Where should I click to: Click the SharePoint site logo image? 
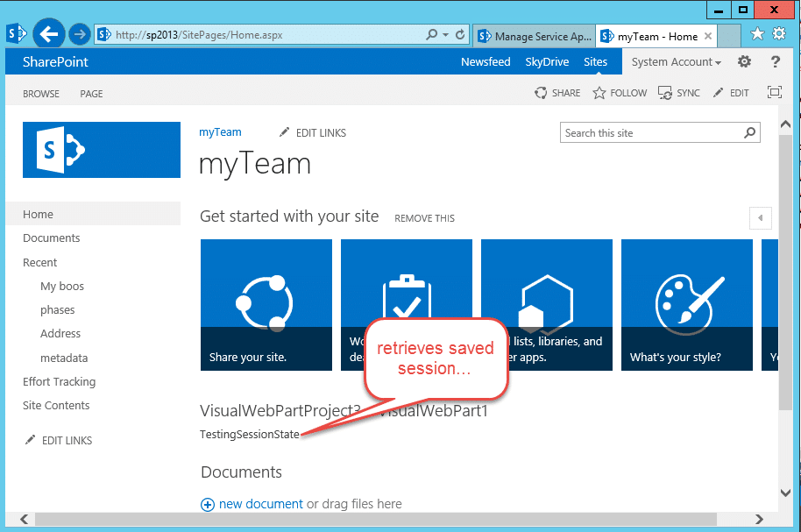pyautogui.click(x=102, y=150)
